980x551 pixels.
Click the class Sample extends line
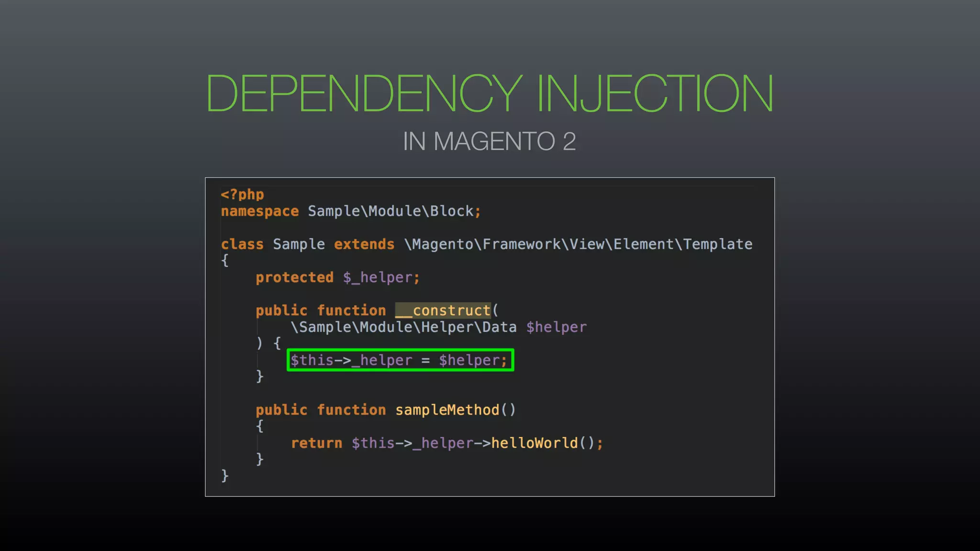click(x=487, y=244)
